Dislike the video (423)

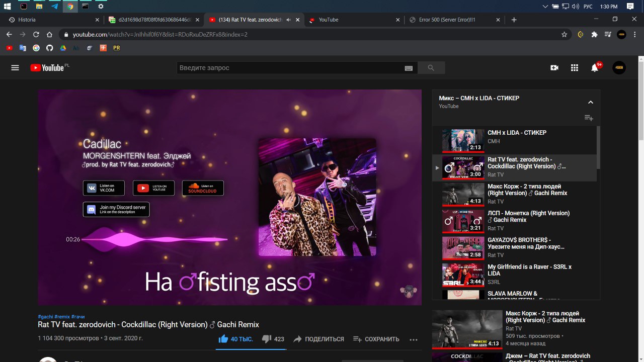273,339
